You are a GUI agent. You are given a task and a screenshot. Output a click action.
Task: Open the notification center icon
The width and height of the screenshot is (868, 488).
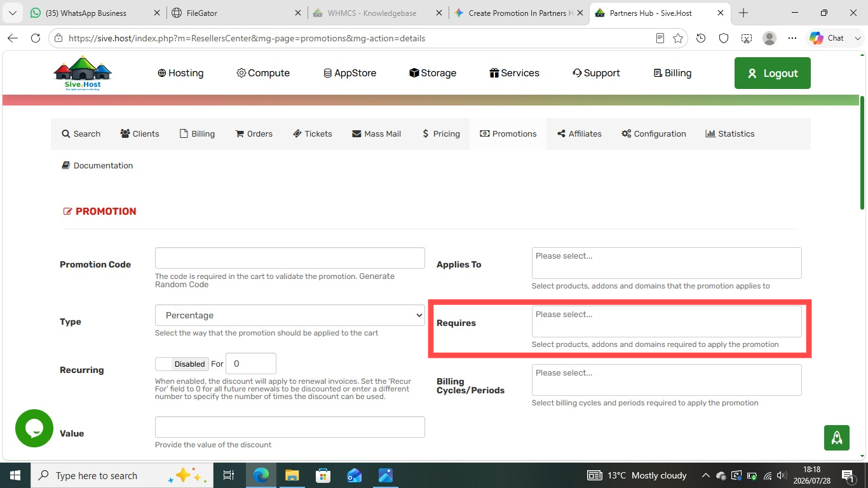[848, 475]
